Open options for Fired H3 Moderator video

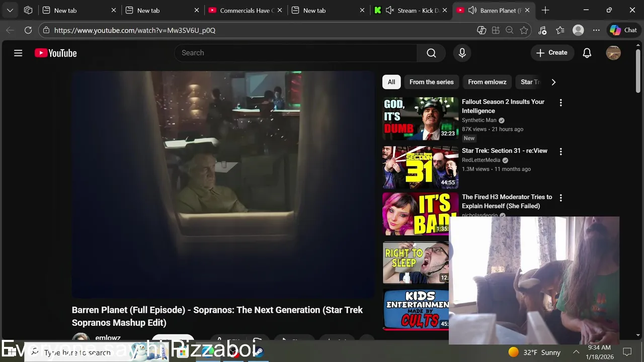pyautogui.click(x=560, y=198)
